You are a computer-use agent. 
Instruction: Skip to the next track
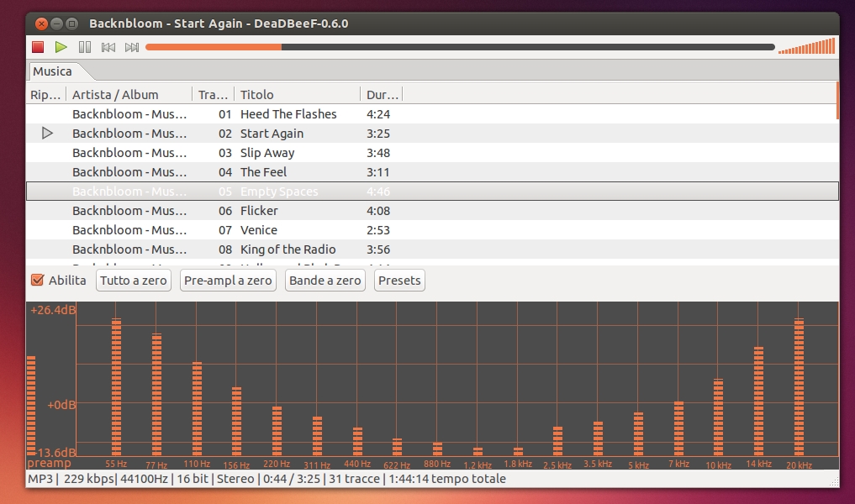(132, 47)
